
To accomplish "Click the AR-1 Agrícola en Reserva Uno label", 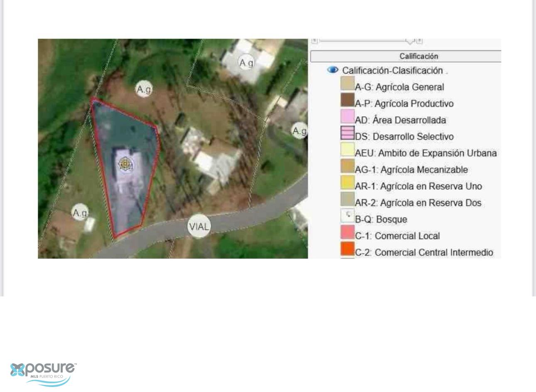I will (x=418, y=186).
